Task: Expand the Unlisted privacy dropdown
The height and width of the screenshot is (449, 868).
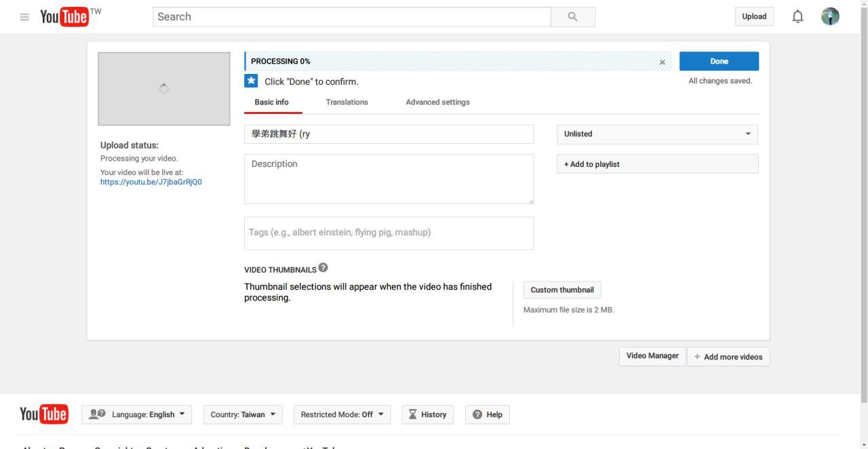Action: [656, 134]
